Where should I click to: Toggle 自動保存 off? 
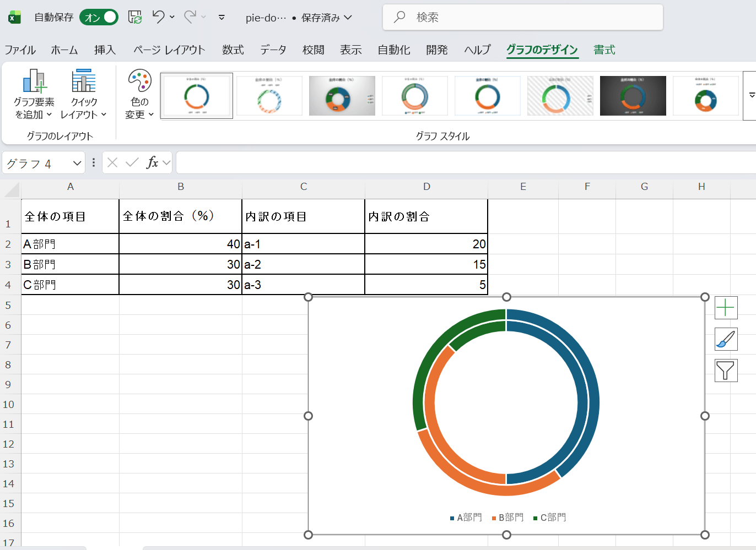(98, 17)
